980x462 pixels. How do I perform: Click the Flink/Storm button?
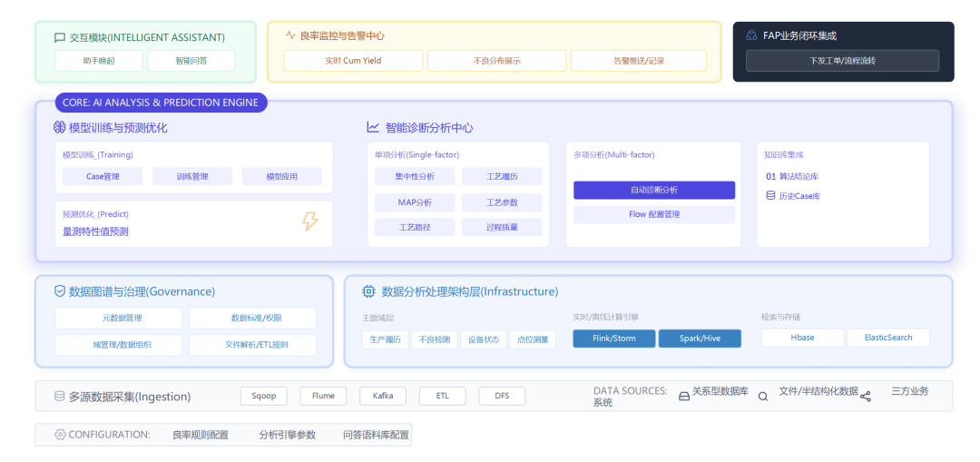(614, 339)
